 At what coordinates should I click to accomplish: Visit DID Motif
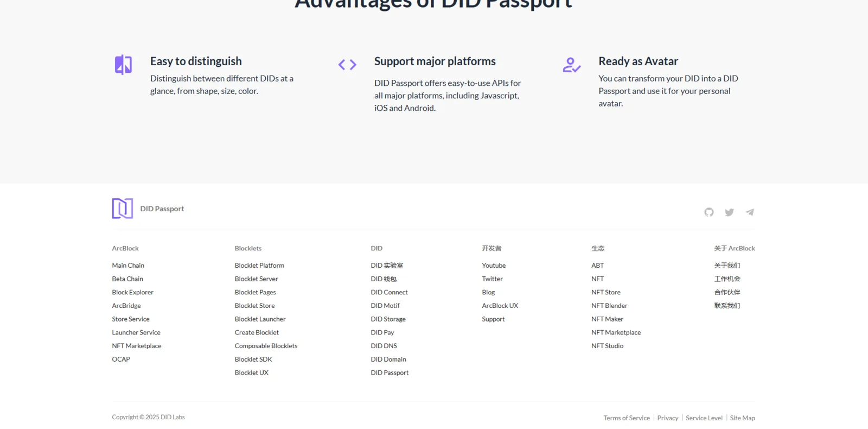coord(385,306)
